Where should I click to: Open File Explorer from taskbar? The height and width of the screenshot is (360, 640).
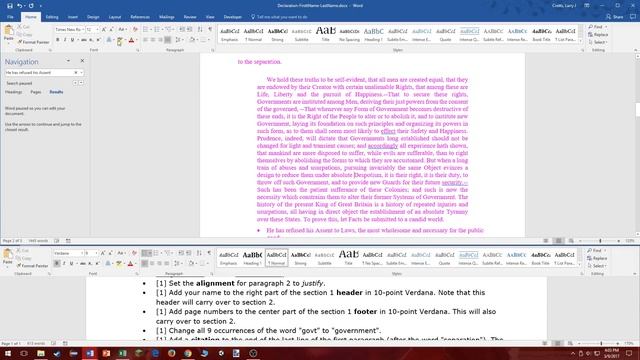click(41, 353)
